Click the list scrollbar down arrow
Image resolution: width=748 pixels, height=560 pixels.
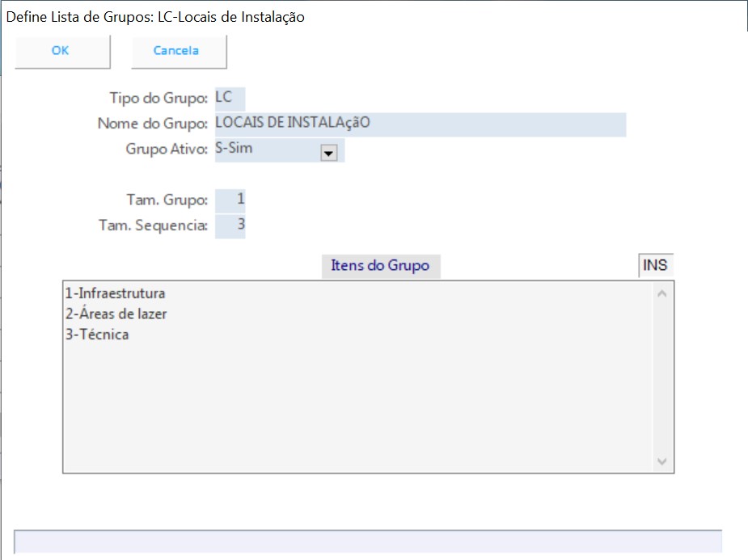pos(661,461)
